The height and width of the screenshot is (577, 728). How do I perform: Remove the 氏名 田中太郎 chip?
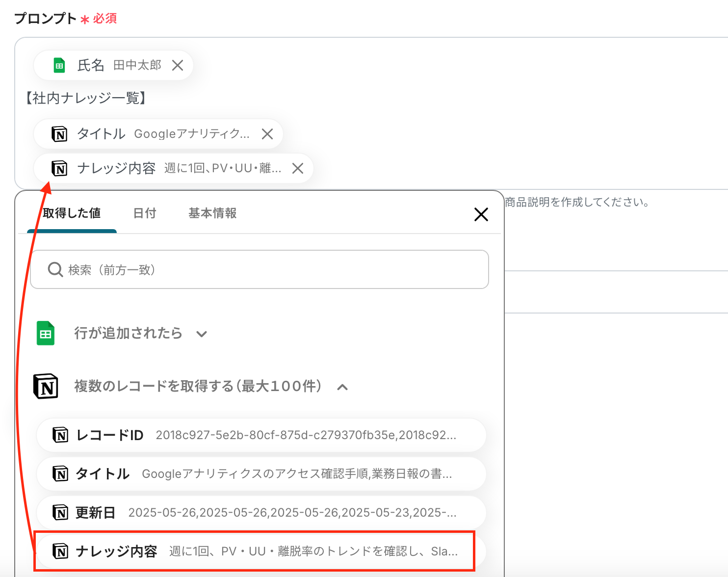178,65
